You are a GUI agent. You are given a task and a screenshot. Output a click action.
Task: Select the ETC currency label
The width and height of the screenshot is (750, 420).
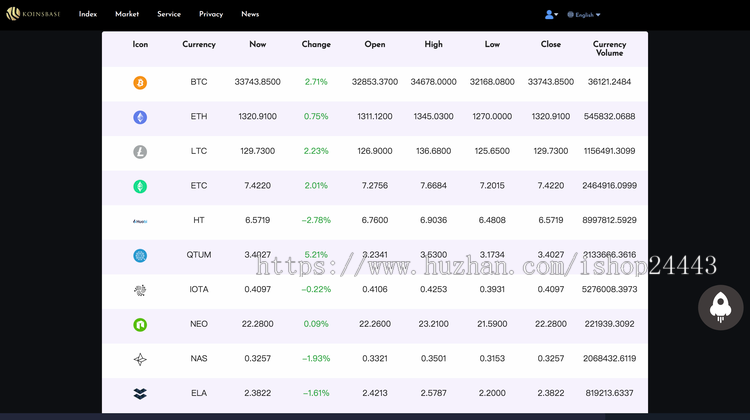coord(199,185)
